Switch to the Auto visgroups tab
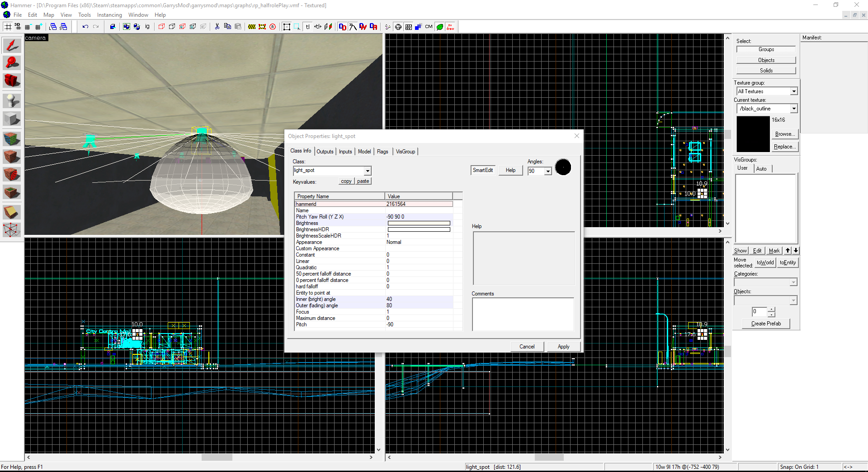The image size is (868, 472). (x=761, y=169)
